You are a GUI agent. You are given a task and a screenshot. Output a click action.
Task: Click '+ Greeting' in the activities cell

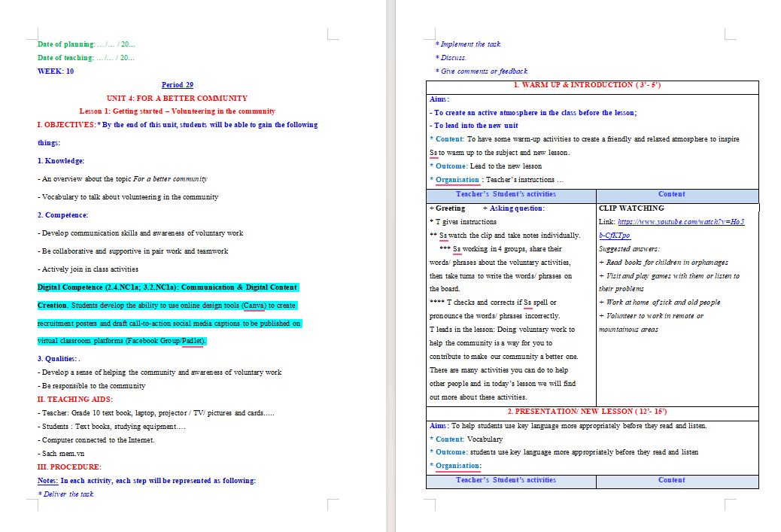[x=447, y=208]
